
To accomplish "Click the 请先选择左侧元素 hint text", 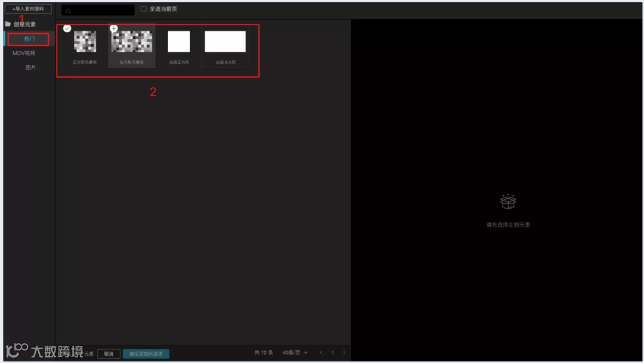I will (508, 225).
